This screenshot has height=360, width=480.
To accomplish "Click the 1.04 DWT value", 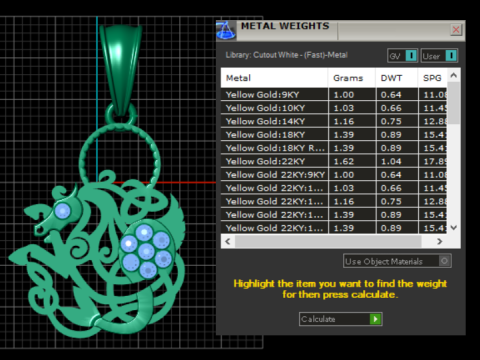I will click(391, 161).
